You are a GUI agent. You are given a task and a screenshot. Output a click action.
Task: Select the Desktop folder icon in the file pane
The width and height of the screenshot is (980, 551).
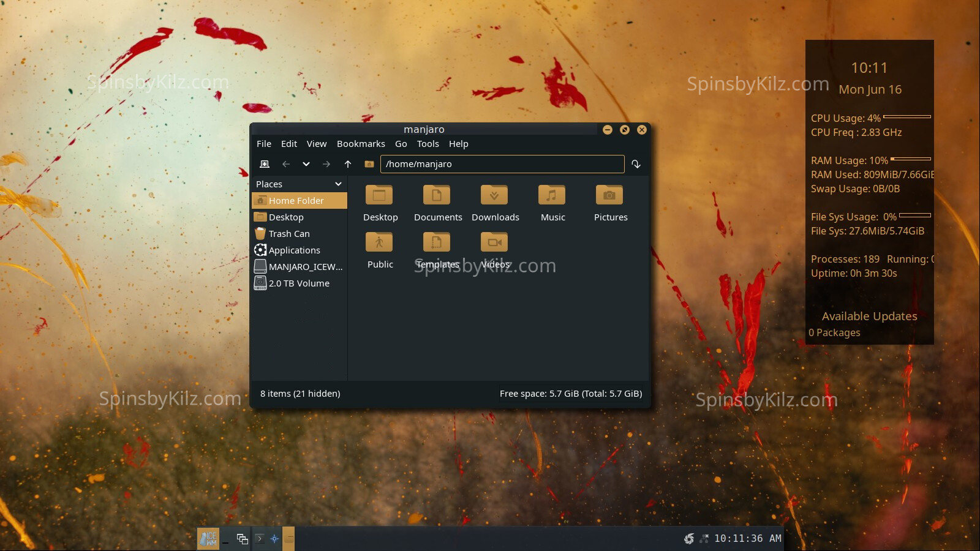(380, 195)
